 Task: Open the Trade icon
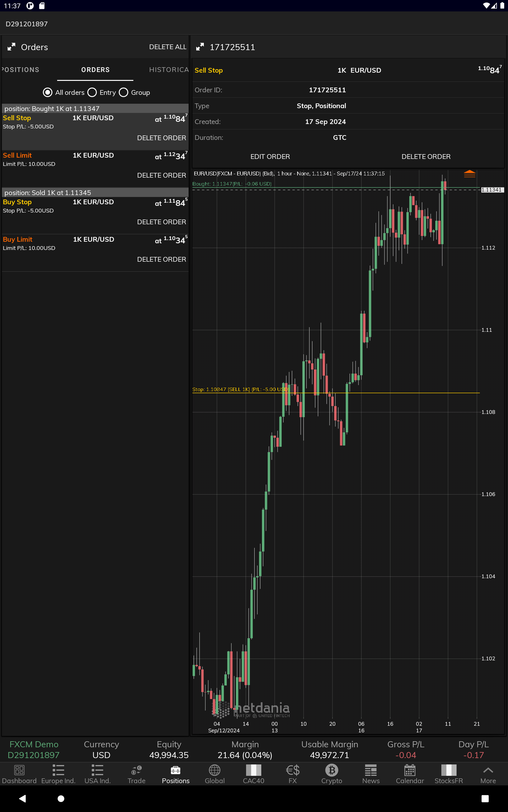tap(137, 770)
